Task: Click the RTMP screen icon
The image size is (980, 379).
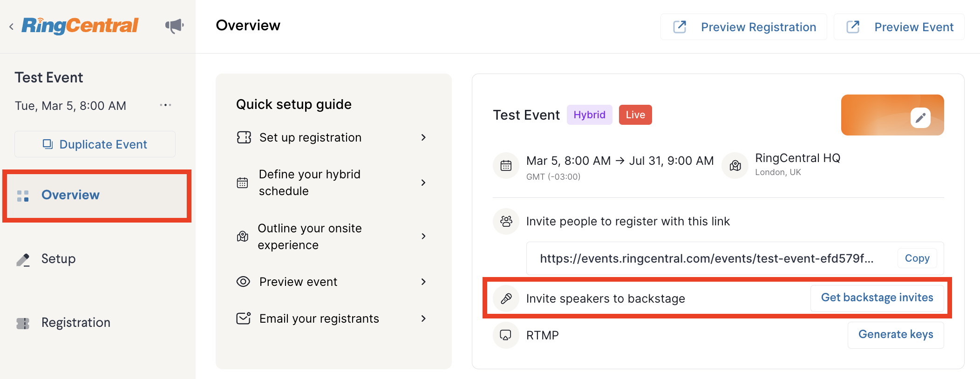Action: point(506,335)
